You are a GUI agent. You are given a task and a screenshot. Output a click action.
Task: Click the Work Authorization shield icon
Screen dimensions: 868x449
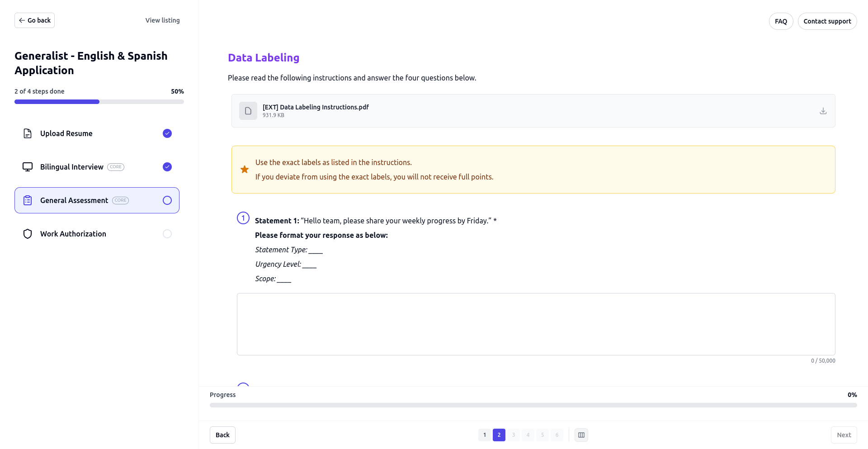point(28,234)
